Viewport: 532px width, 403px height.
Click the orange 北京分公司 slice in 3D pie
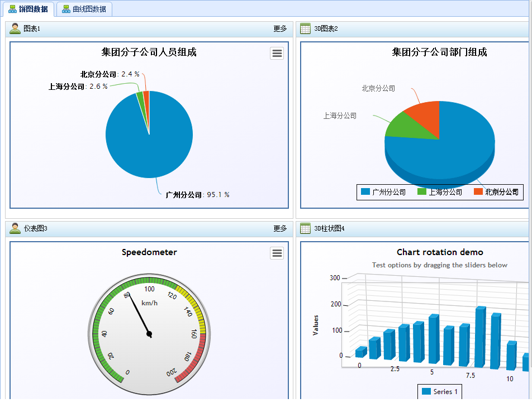[x=426, y=119]
